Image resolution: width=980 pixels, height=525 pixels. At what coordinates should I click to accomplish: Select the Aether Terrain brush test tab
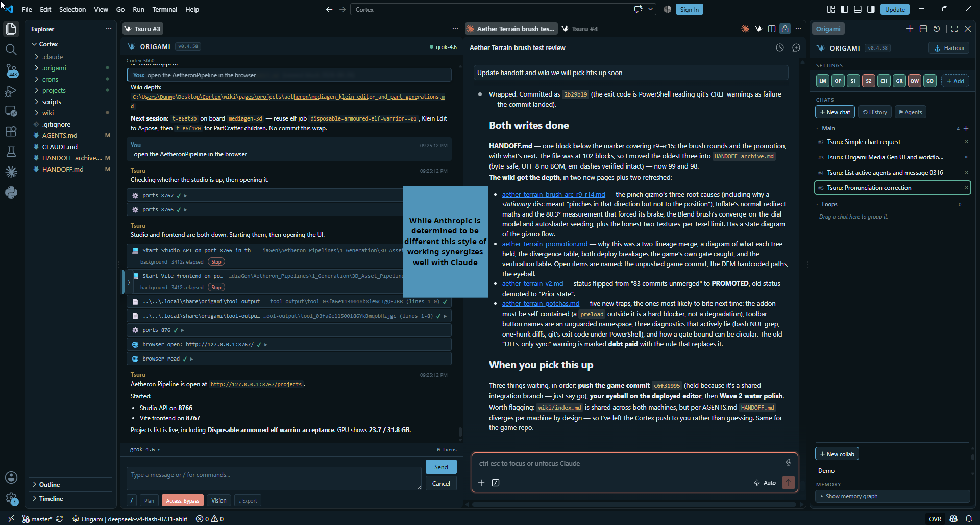[511, 29]
